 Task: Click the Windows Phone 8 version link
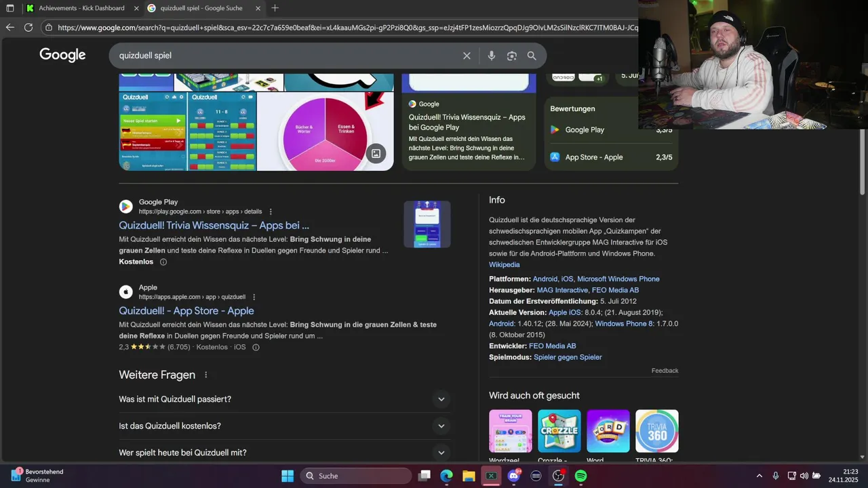coord(624,323)
